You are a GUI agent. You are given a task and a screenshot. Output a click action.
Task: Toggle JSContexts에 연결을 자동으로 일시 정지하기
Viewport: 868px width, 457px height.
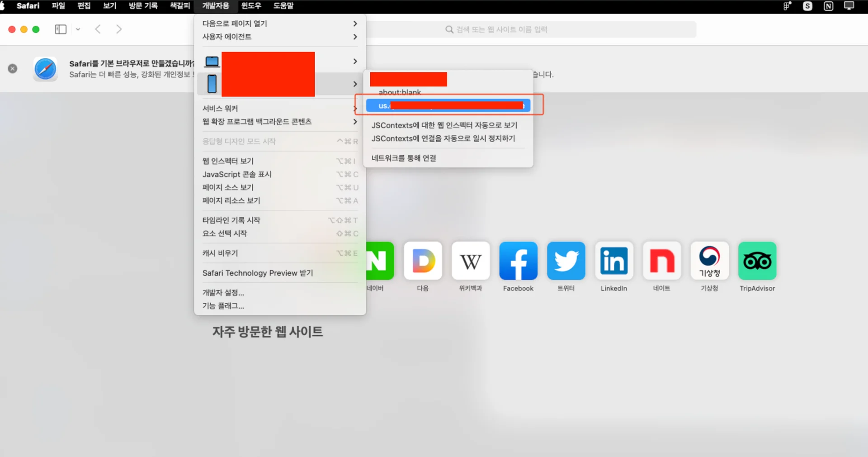(x=448, y=138)
